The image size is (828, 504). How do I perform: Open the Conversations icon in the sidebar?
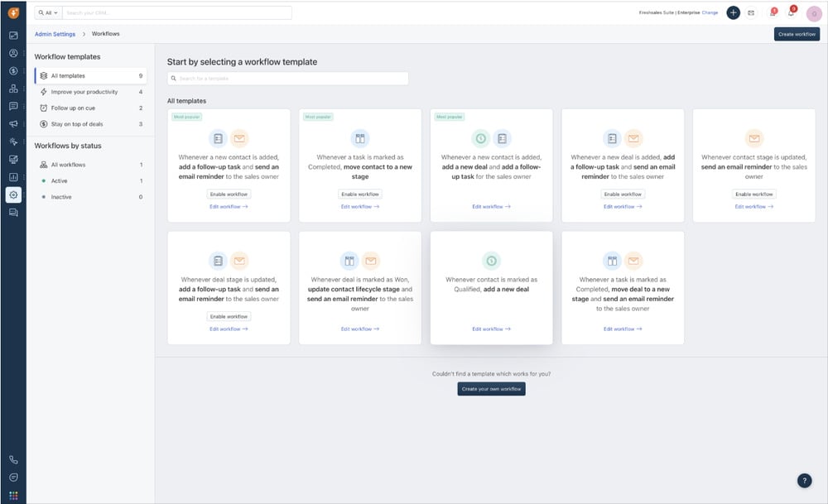coord(13,108)
